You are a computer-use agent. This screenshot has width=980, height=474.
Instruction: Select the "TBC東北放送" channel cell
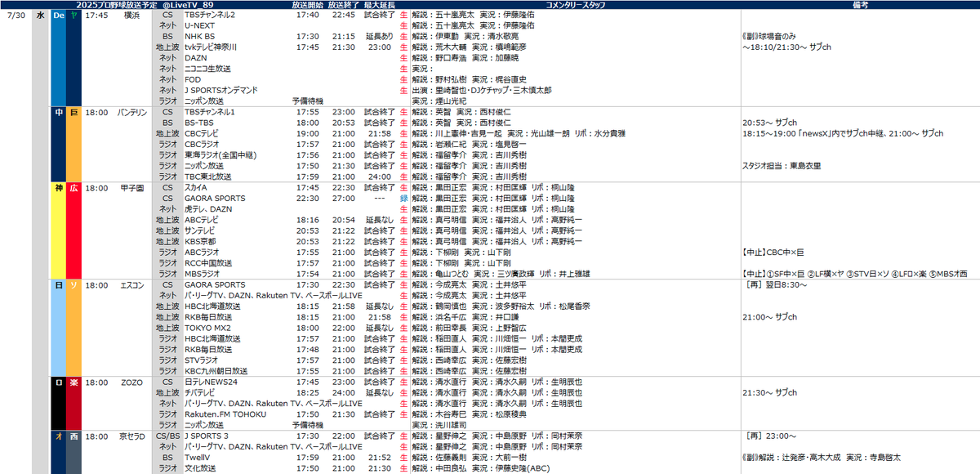tap(208, 177)
